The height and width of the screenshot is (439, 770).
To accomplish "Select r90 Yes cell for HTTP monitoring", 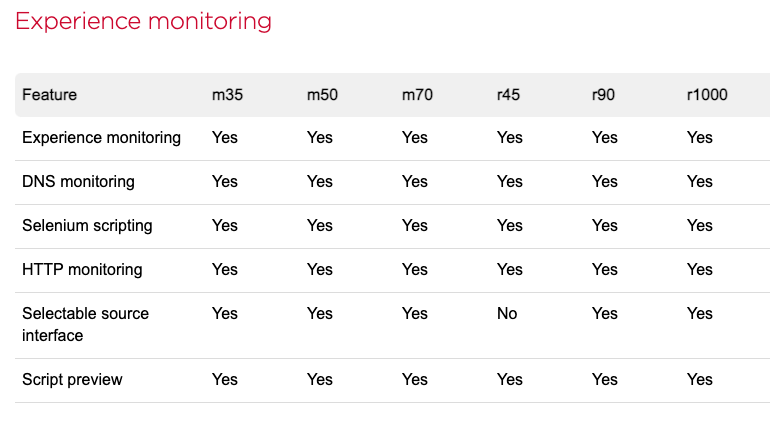I will pos(605,269).
